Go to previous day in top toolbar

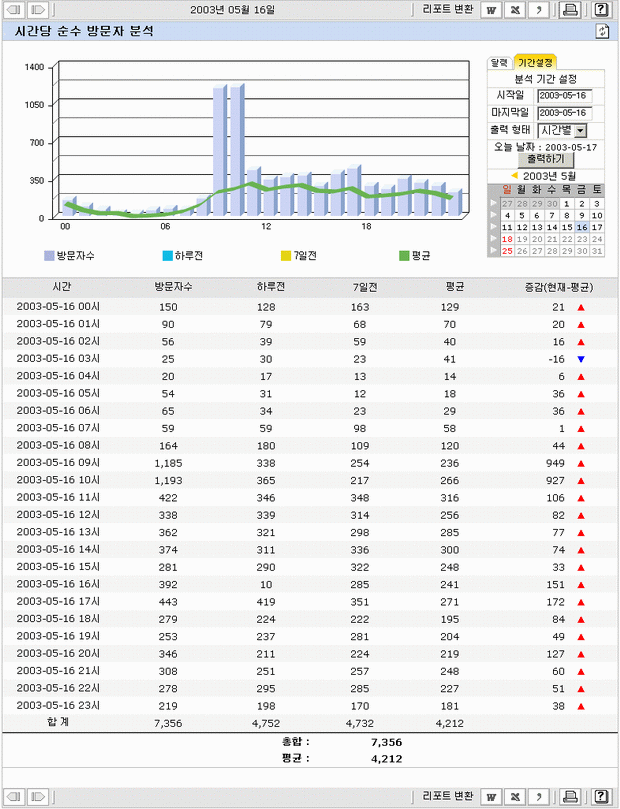[15, 9]
